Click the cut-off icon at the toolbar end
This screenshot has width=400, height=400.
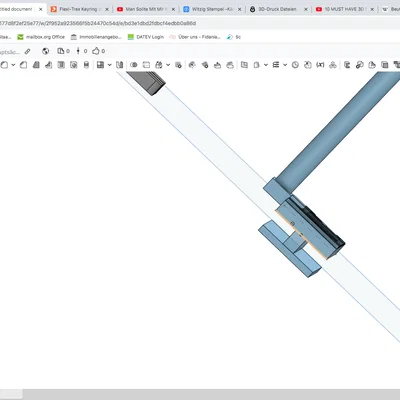tap(397, 65)
